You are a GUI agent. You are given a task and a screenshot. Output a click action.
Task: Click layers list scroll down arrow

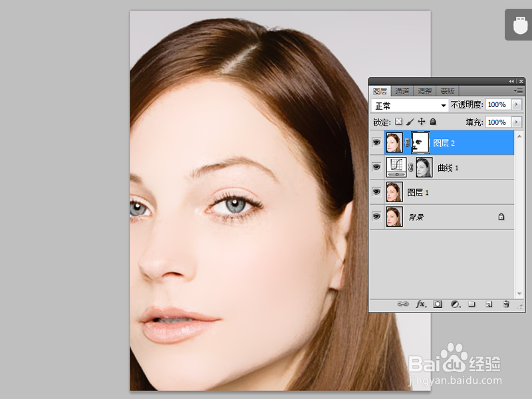click(519, 294)
